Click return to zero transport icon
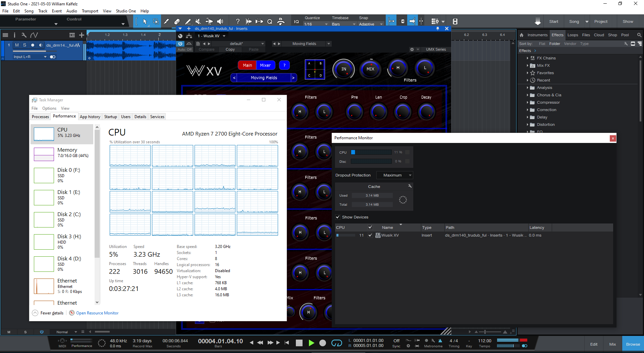The height and width of the screenshot is (353, 644). click(287, 343)
